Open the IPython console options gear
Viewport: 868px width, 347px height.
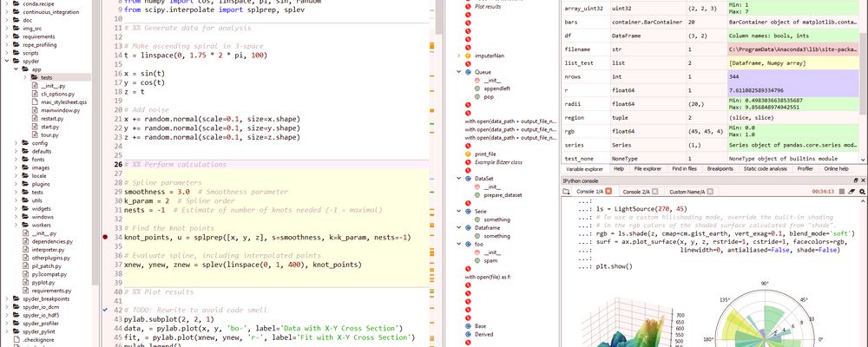click(862, 192)
